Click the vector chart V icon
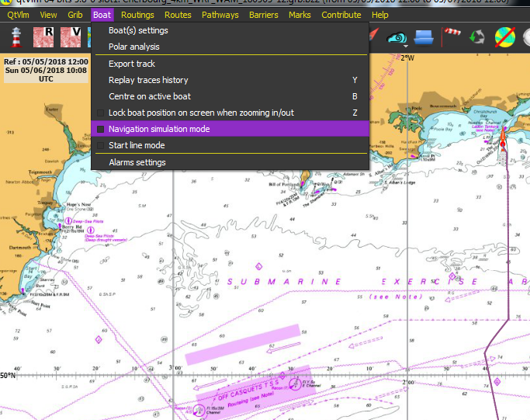 click(71, 37)
